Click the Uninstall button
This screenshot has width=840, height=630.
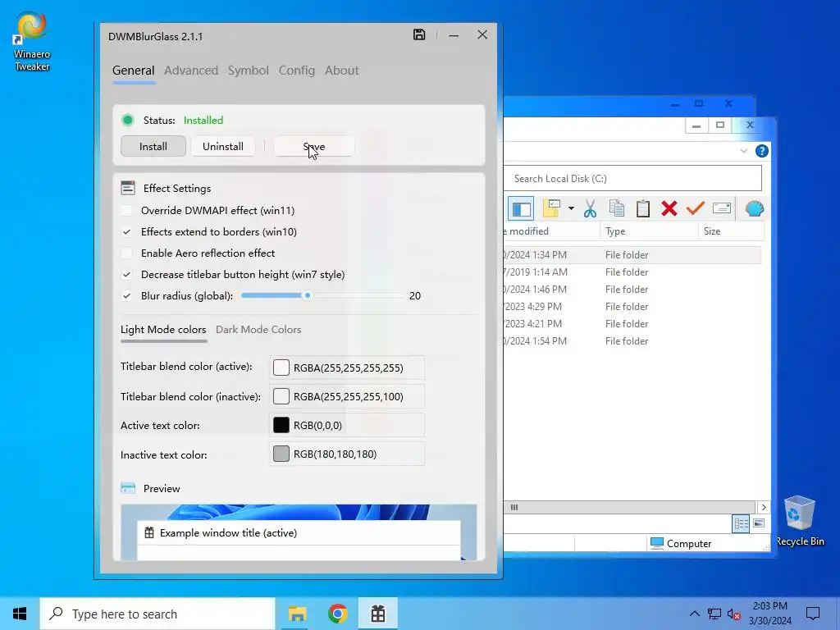[223, 146]
